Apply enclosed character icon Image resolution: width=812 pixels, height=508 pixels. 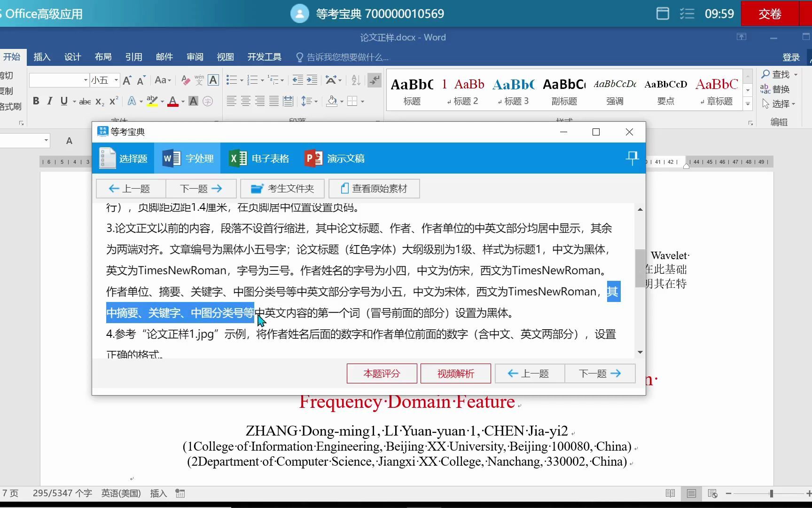point(208,101)
